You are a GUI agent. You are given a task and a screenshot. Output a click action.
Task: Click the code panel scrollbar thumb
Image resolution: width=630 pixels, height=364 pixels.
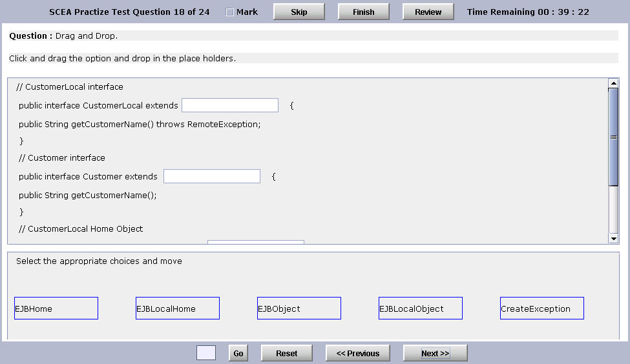tap(613, 137)
